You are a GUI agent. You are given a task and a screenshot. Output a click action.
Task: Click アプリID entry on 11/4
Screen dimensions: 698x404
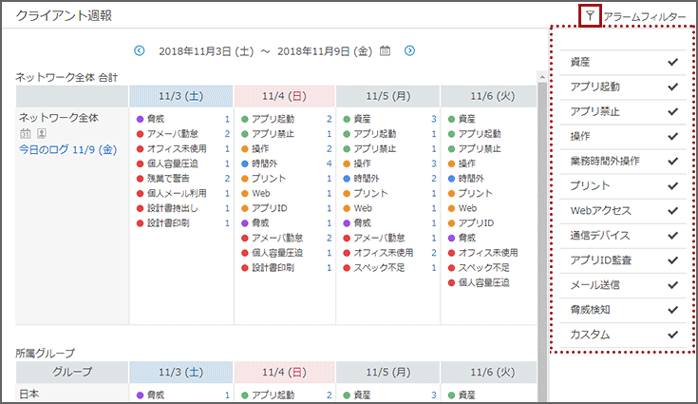click(269, 208)
